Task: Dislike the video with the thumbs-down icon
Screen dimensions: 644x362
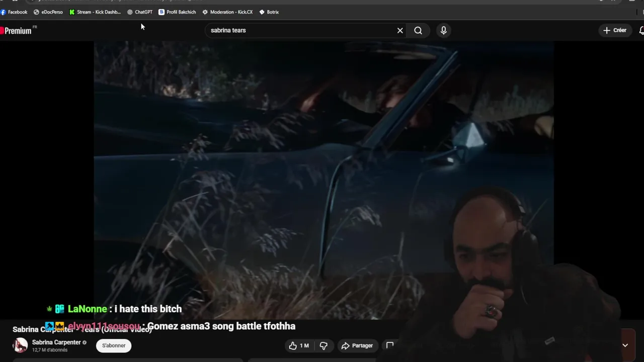Action: (x=324, y=345)
